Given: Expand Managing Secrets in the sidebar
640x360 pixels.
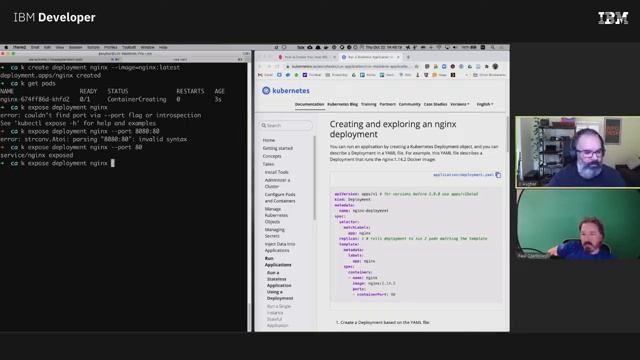Looking at the screenshot, I should (x=274, y=233).
